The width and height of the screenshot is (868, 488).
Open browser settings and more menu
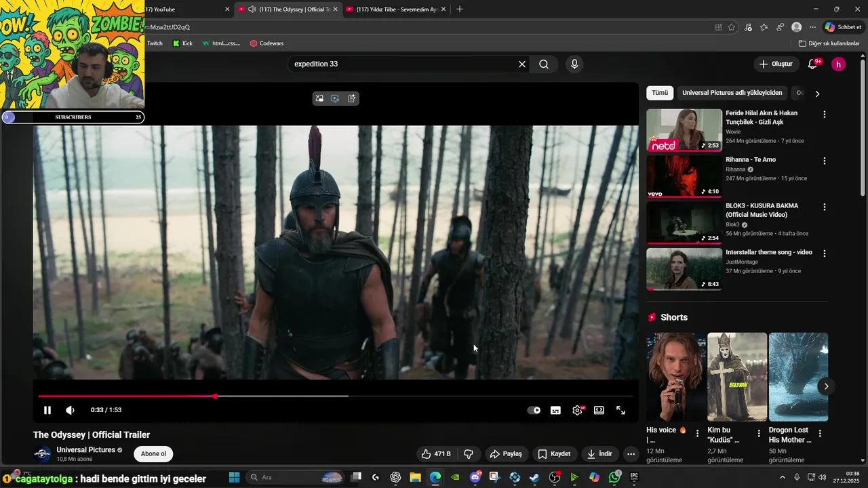813,27
